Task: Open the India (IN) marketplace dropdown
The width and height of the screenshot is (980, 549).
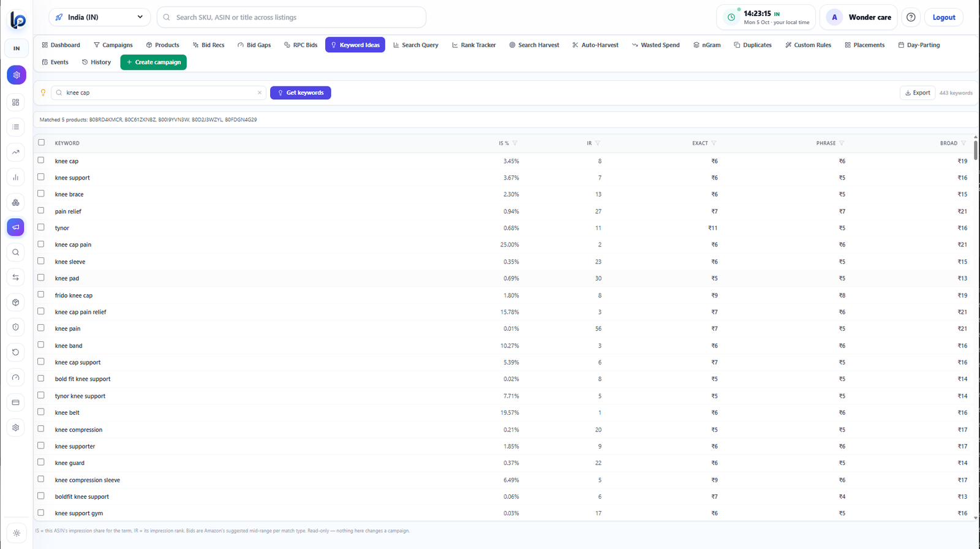Action: point(99,17)
